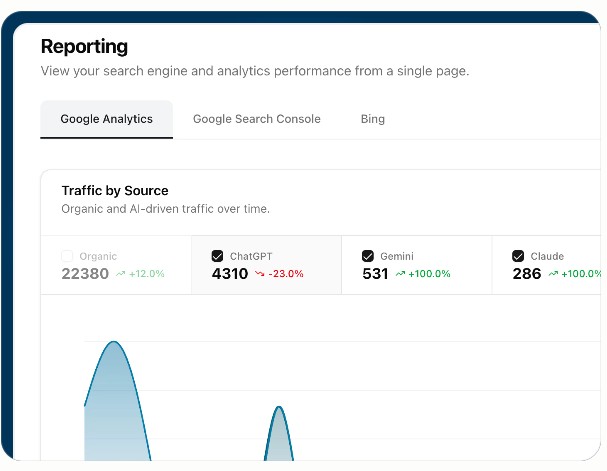Open the Google Search Console tab
607x471 pixels.
coord(256,119)
